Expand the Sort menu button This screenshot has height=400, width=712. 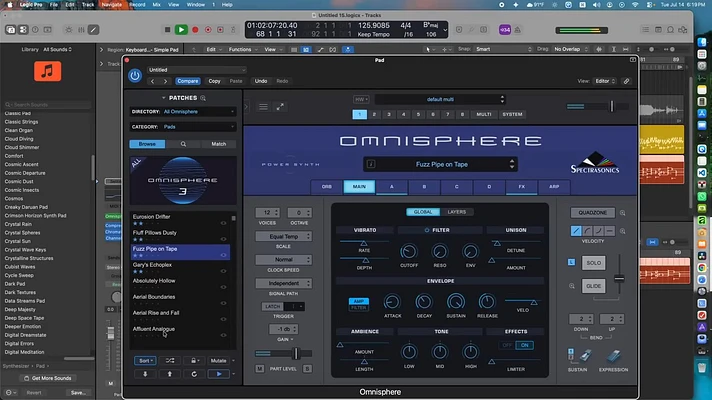click(x=145, y=360)
